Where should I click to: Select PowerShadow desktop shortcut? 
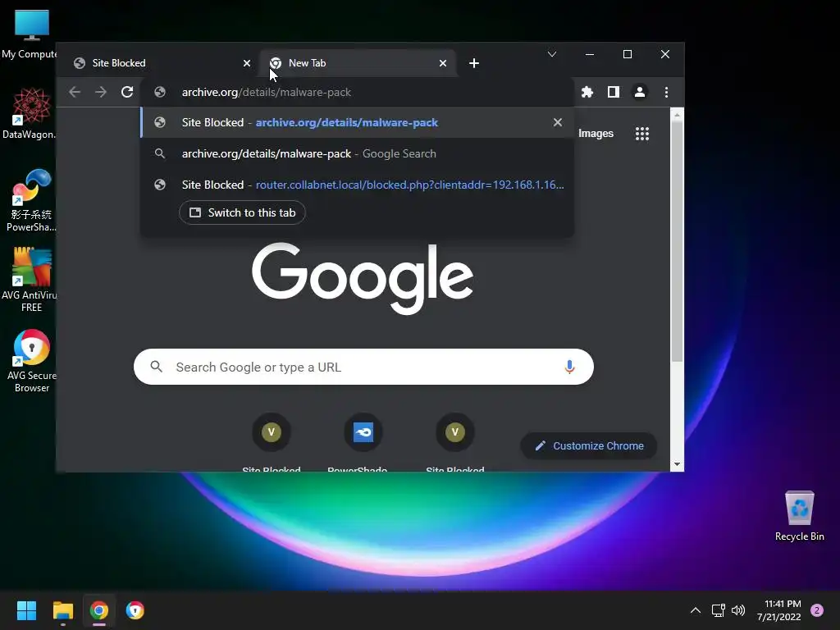click(31, 200)
